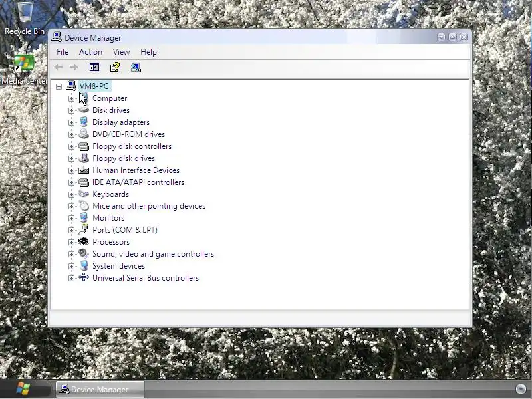Expand Mice and other pointing devices
The width and height of the screenshot is (532, 399).
(x=71, y=206)
